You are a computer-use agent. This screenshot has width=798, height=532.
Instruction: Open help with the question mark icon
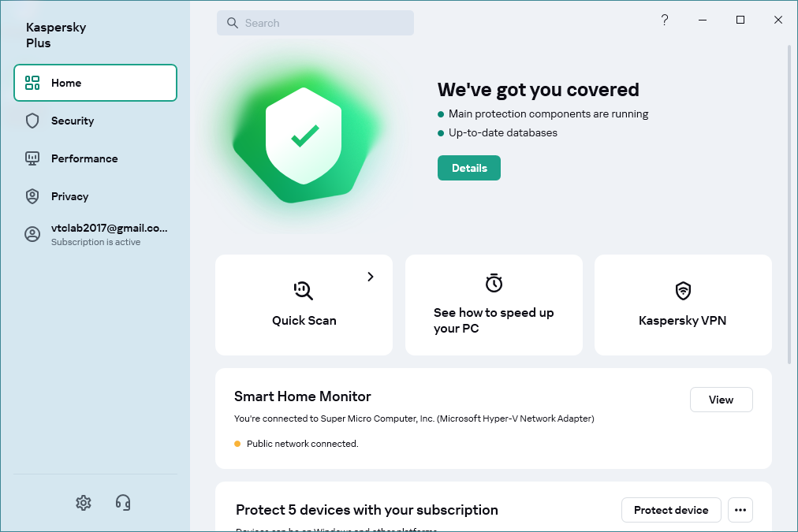(x=665, y=20)
